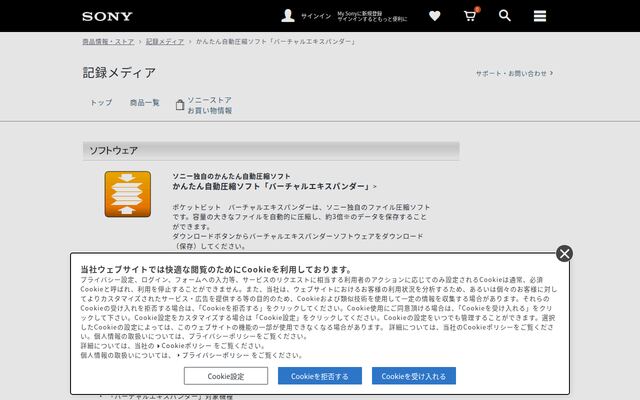Click the サインイン link
The height and width of the screenshot is (400, 640).
point(316,16)
